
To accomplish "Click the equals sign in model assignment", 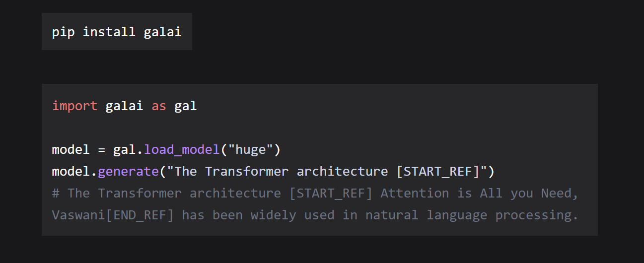I will 101,150.
